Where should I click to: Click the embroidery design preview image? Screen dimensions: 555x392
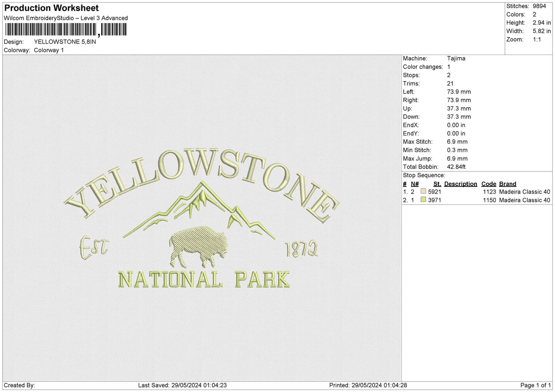pyautogui.click(x=202, y=218)
